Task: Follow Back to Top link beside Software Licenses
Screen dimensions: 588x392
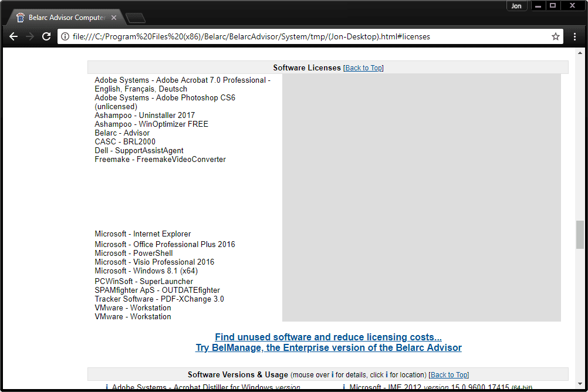Action: click(x=363, y=68)
